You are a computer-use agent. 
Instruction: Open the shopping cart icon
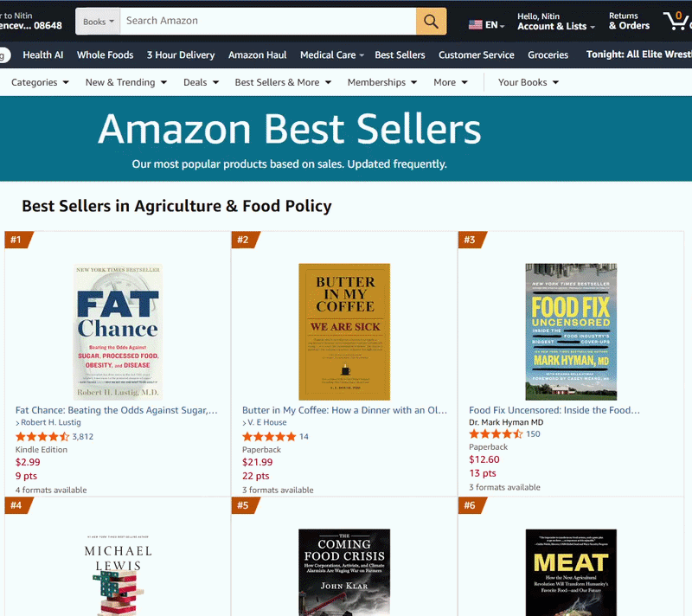676,21
